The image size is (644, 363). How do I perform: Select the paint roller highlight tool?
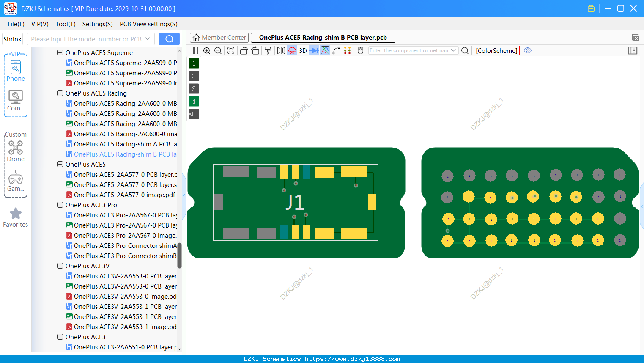pyautogui.click(x=268, y=50)
